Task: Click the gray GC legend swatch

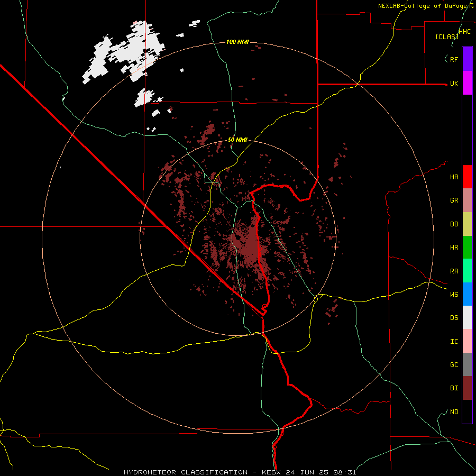Action: pos(467,364)
